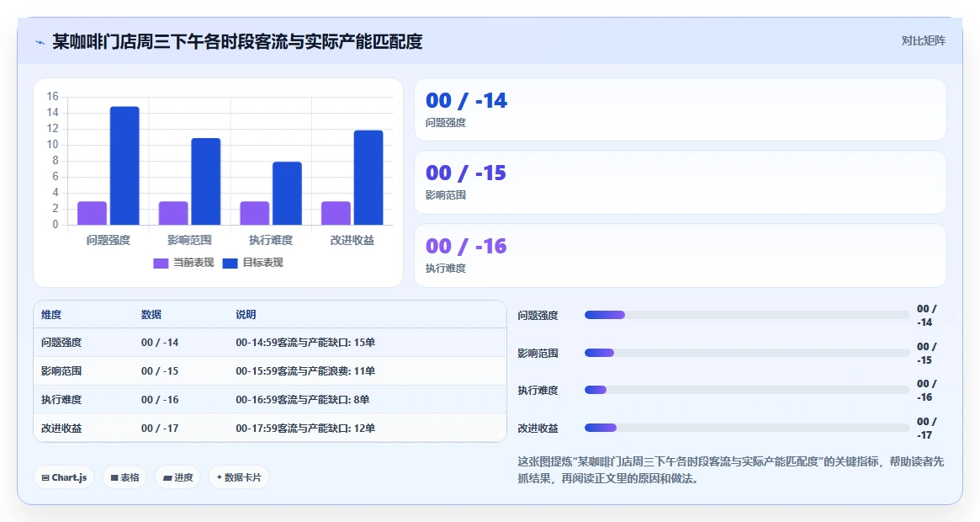Click the 改进收益 progress bar
The height and width of the screenshot is (522, 980).
[x=747, y=428]
